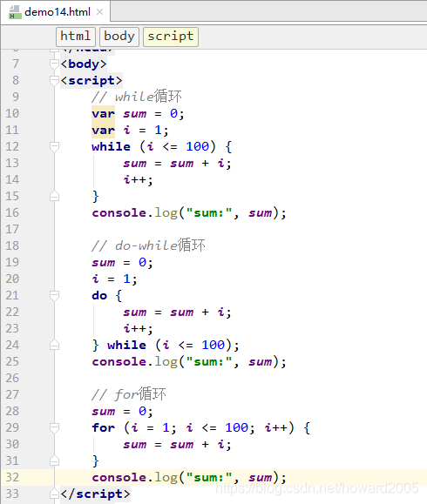Click the opening <body> tag
The image size is (427, 504).
click(x=84, y=64)
